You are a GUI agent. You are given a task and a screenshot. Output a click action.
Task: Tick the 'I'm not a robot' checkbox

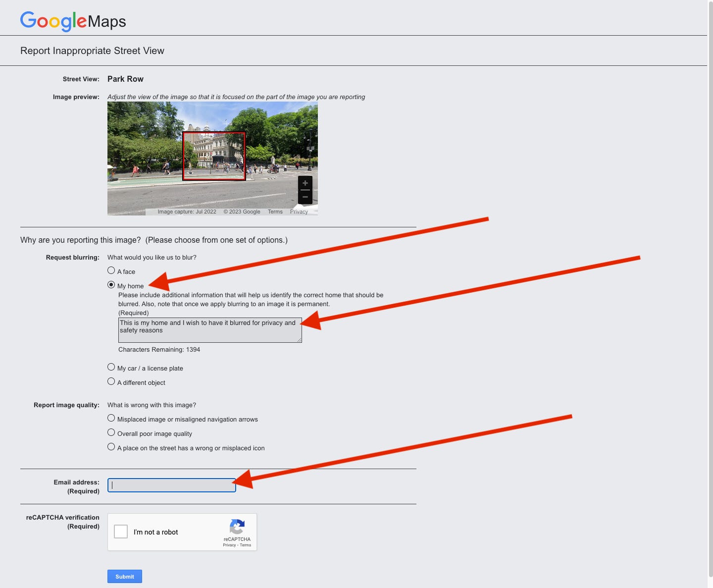pos(121,532)
